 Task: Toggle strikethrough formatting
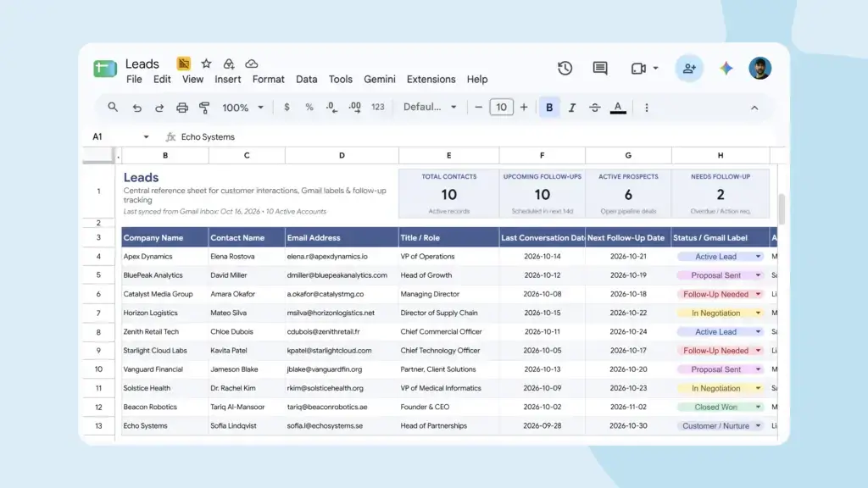[x=594, y=108]
